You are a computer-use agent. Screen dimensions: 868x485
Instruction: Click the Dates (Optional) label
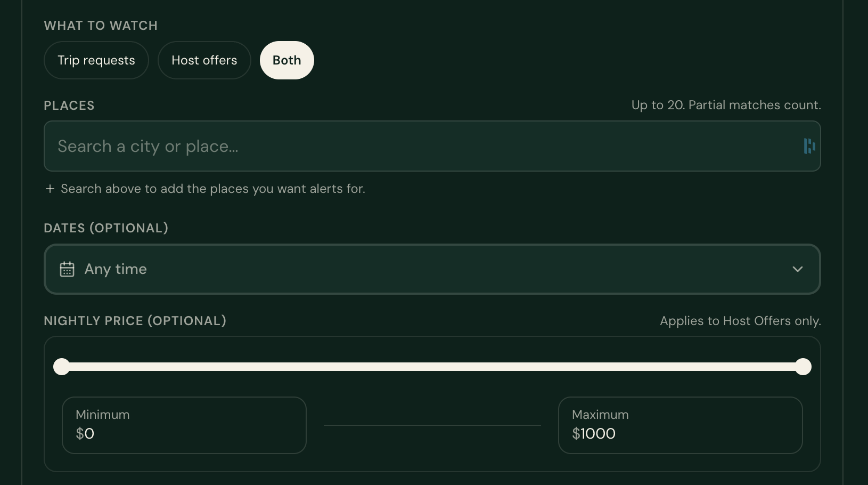[106, 228]
